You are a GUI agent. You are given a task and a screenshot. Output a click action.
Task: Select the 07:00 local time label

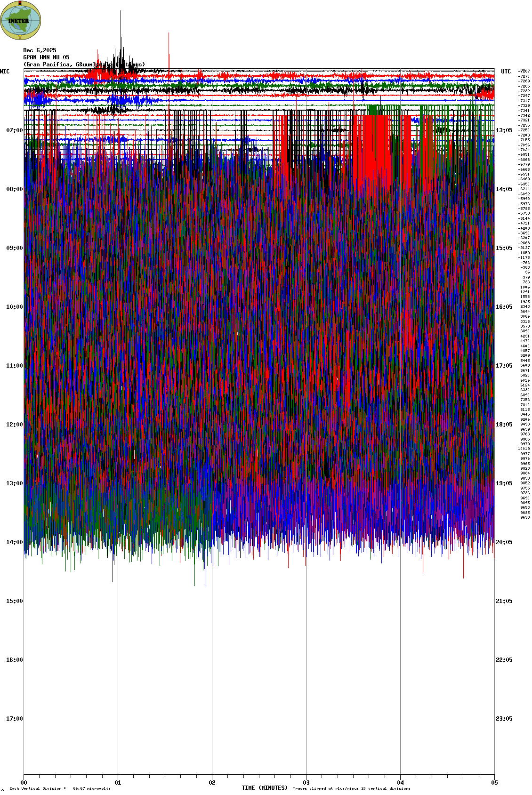click(x=14, y=130)
